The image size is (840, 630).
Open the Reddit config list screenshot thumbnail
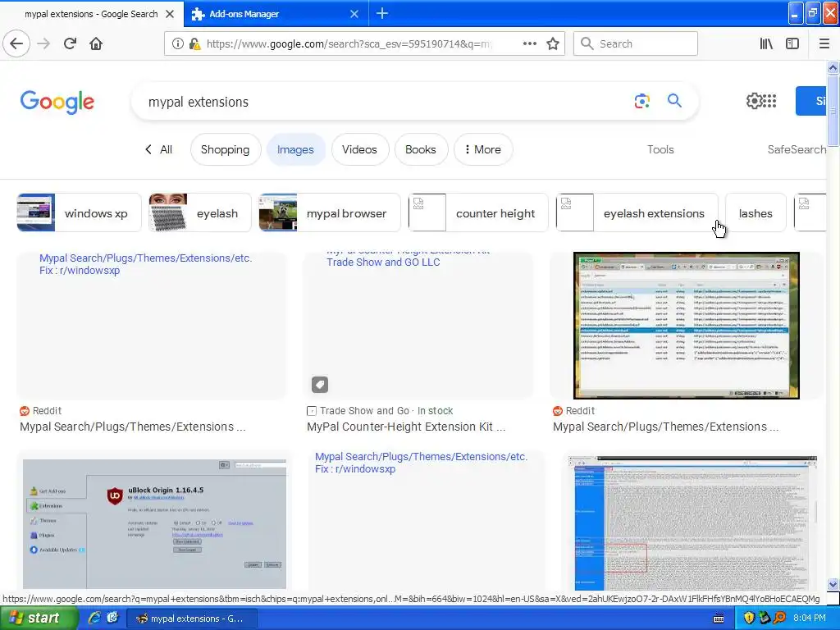click(x=687, y=325)
